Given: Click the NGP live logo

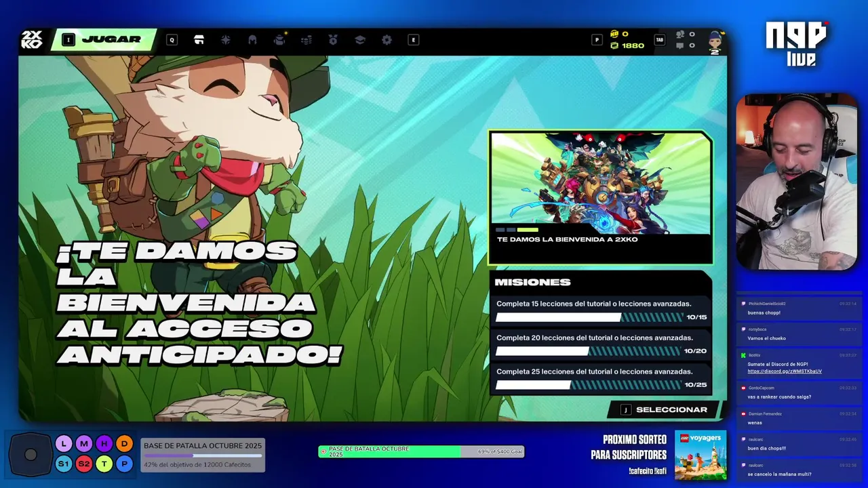Looking at the screenshot, I should [797, 44].
